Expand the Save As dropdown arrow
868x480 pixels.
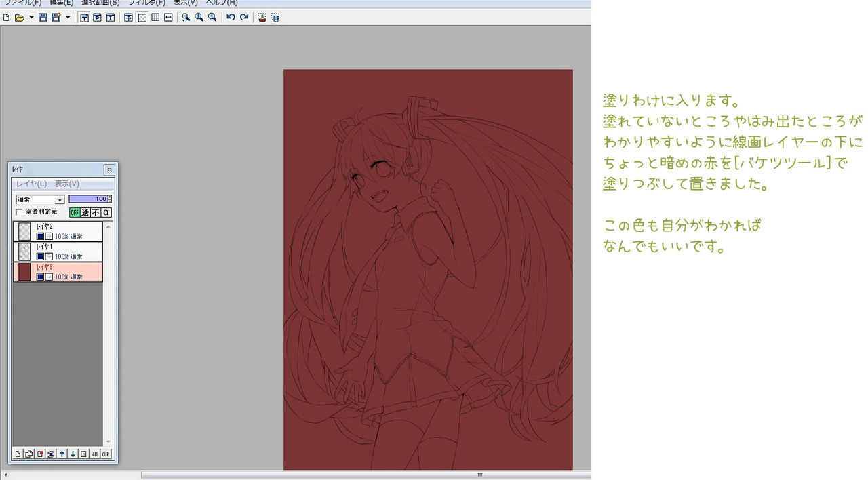(x=68, y=18)
